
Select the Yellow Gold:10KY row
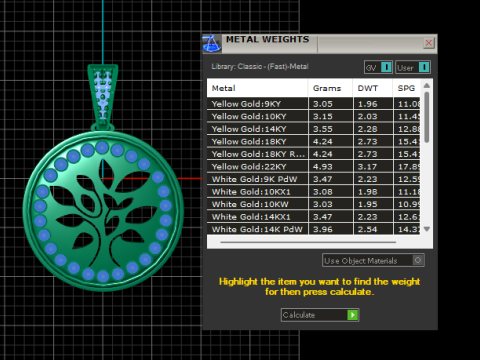[313, 116]
